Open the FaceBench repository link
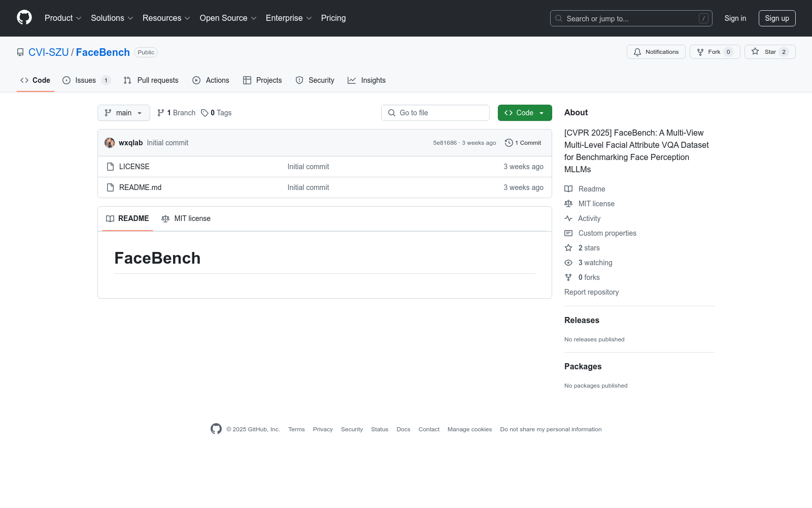The width and height of the screenshot is (812, 508). [103, 52]
